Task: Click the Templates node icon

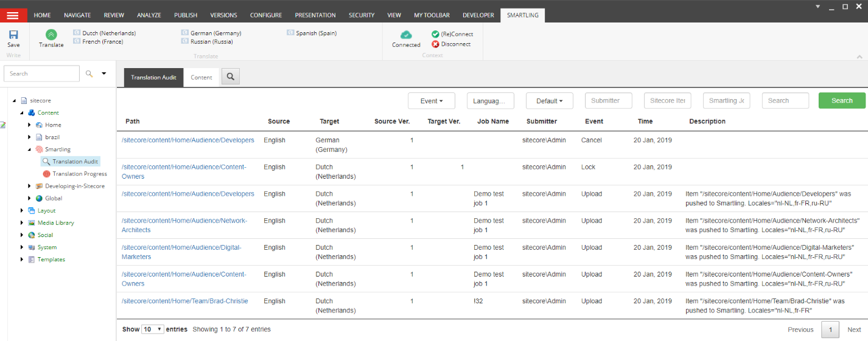Action: pyautogui.click(x=32, y=260)
